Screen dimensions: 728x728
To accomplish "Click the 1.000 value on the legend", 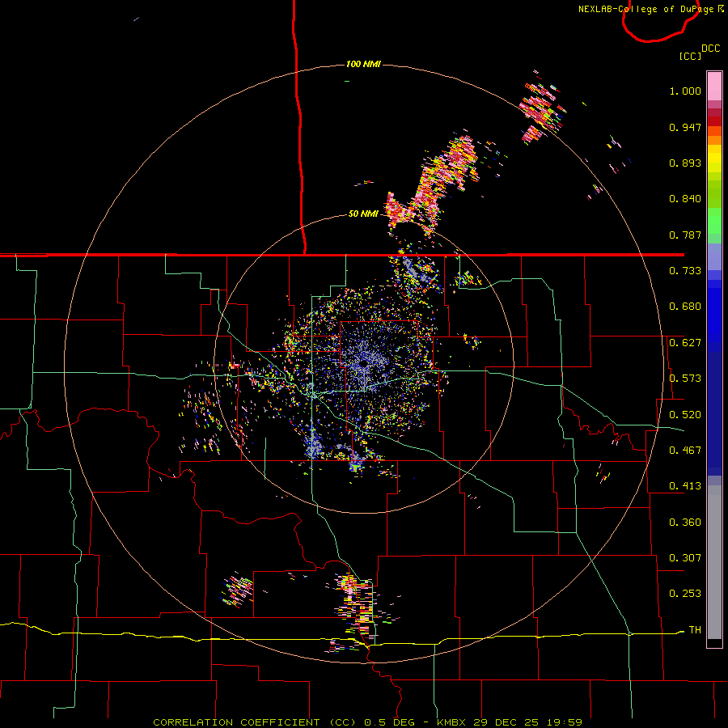I will click(x=685, y=91).
